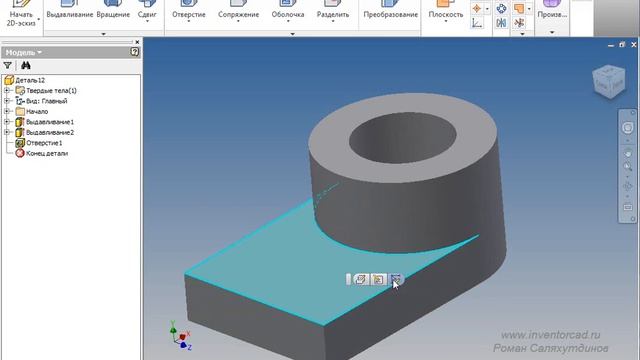640x360 pixels.
Task: Select the pan hand tool on nav bar
Action: coord(627,153)
